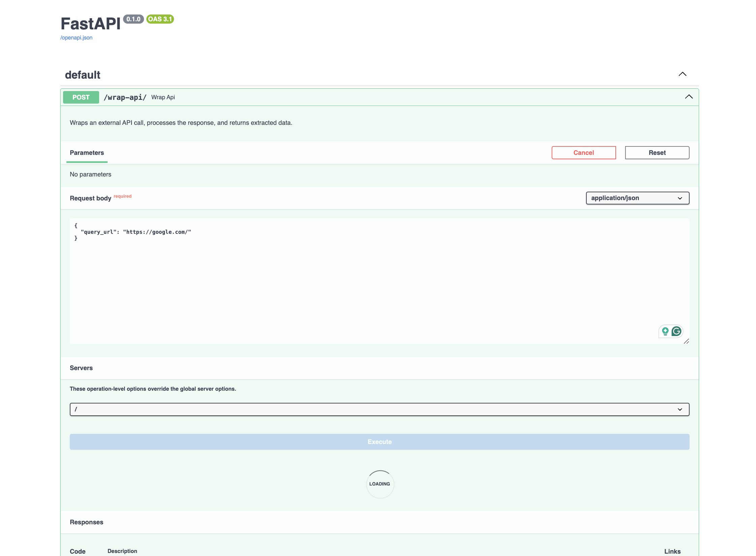Select the Parameters tab
The image size is (756, 556).
point(87,152)
